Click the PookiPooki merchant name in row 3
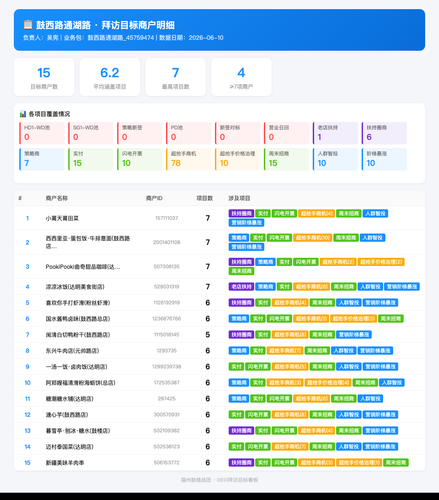Viewport: 439px width, 500px height. pos(83,267)
